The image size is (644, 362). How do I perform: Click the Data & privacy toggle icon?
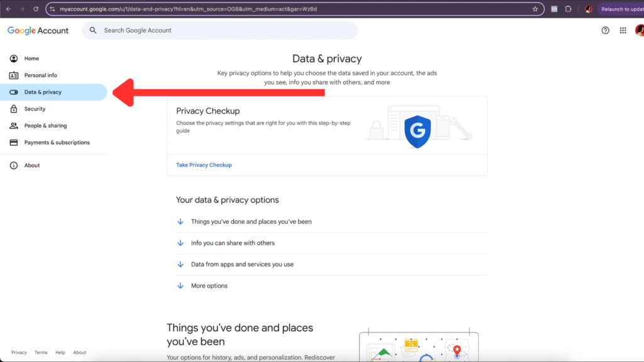pyautogui.click(x=14, y=92)
